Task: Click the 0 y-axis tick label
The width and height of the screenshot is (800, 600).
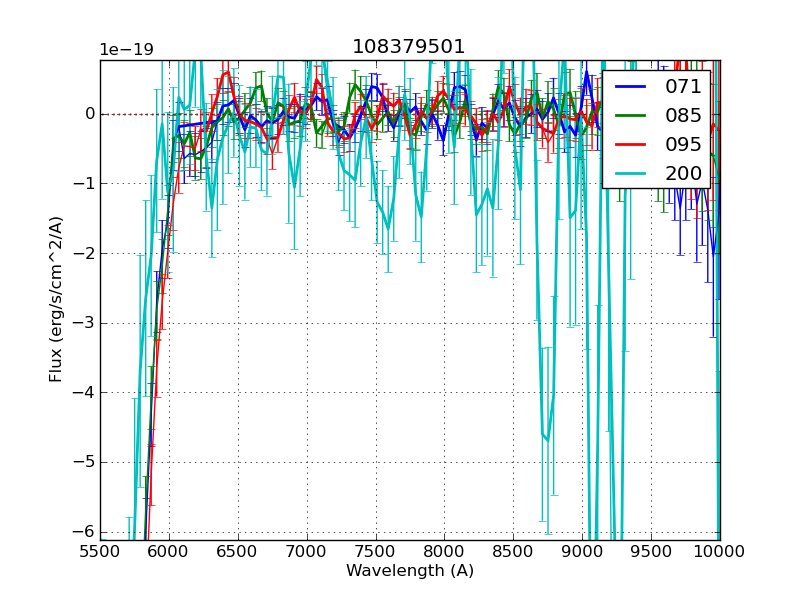Action: pos(89,114)
